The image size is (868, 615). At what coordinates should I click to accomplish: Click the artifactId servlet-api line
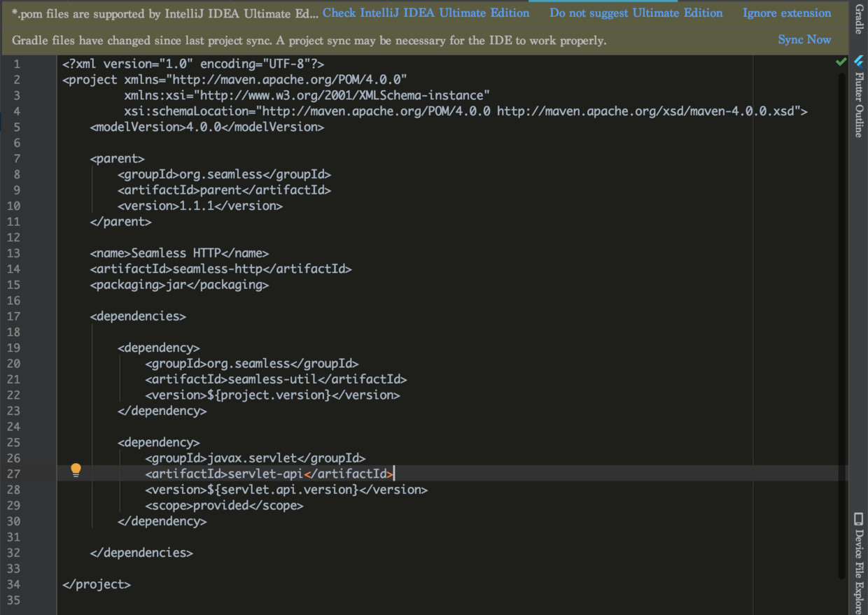pos(269,474)
